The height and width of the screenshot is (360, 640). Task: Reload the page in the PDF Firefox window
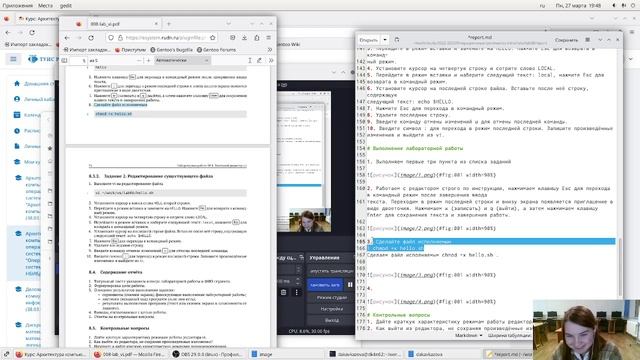91,38
